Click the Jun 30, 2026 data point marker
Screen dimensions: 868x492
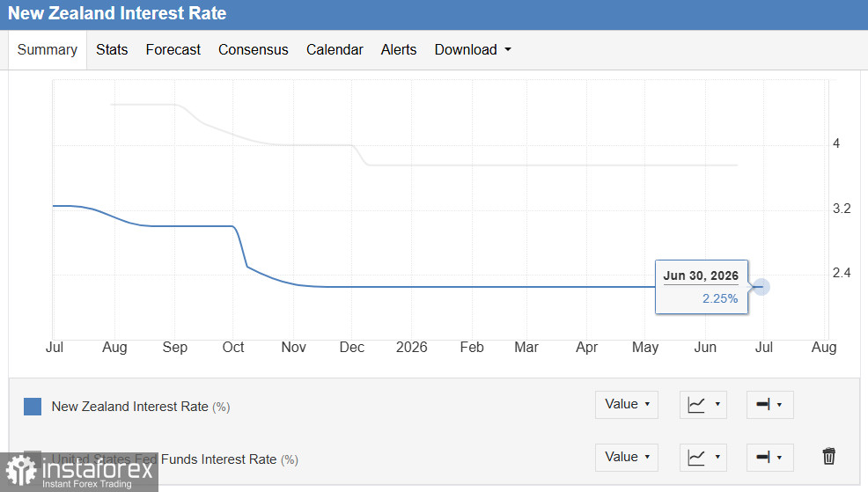[761, 287]
